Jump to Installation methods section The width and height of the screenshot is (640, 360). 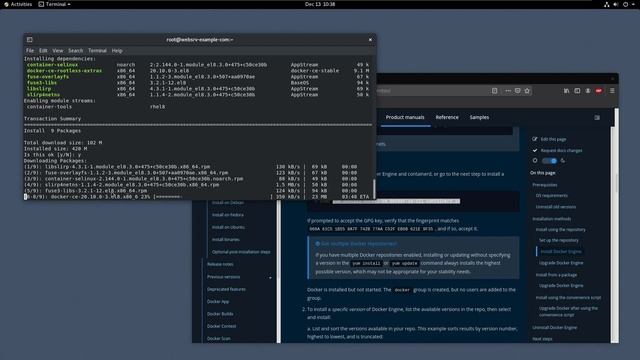click(551, 219)
